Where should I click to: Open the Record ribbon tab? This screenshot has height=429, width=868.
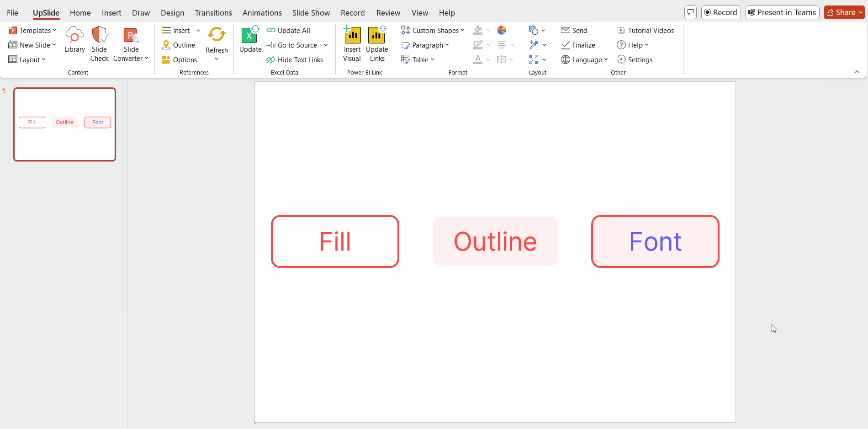click(x=353, y=13)
